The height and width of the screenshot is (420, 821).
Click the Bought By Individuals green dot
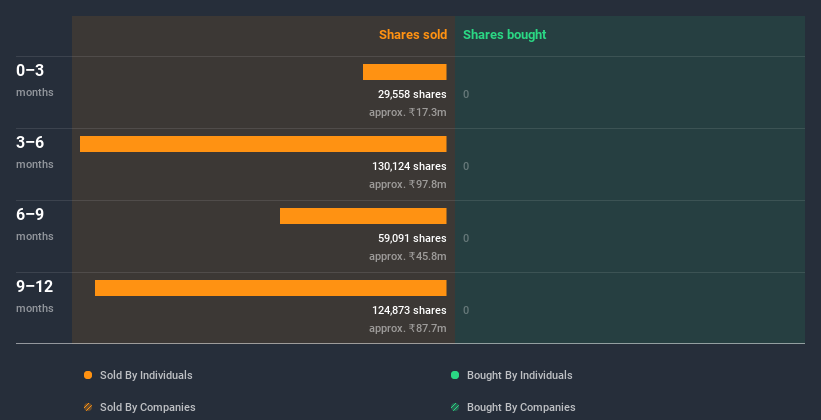point(455,375)
